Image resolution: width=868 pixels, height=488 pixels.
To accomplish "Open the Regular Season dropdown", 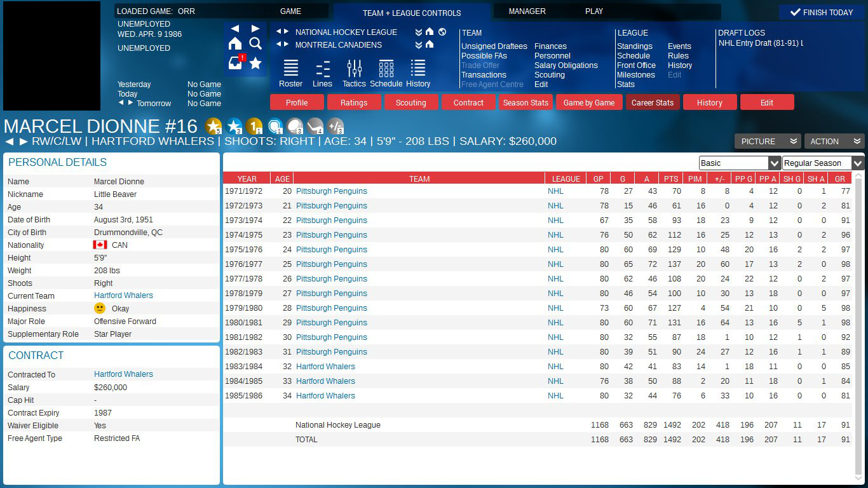I will coord(824,163).
